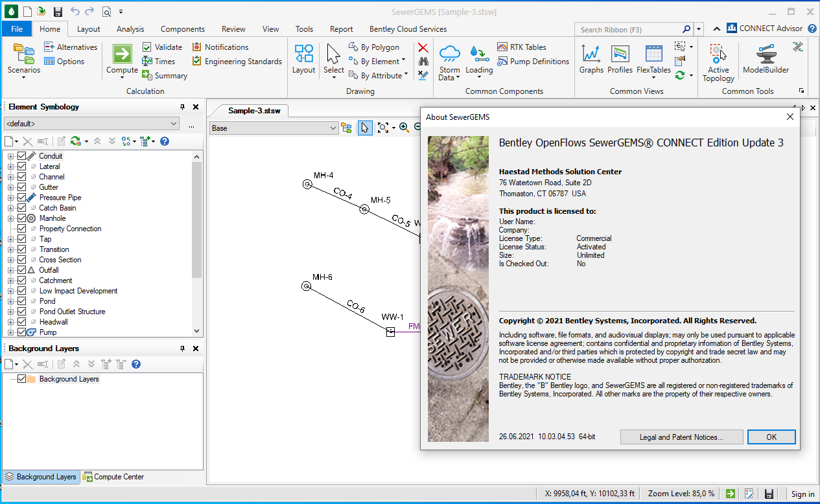This screenshot has height=504, width=820.
Task: Click Sign in on the status bar
Action: tap(802, 494)
